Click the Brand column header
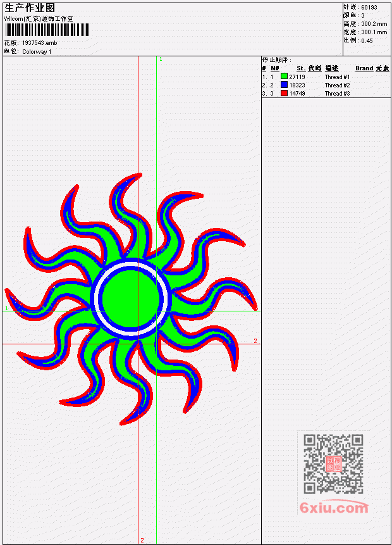Image resolution: width=392 pixels, height=545 pixels. [x=364, y=68]
